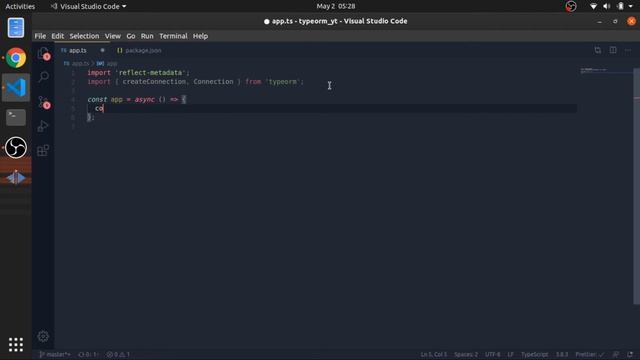Open the Help menu
640x360 pixels.
coord(200,36)
